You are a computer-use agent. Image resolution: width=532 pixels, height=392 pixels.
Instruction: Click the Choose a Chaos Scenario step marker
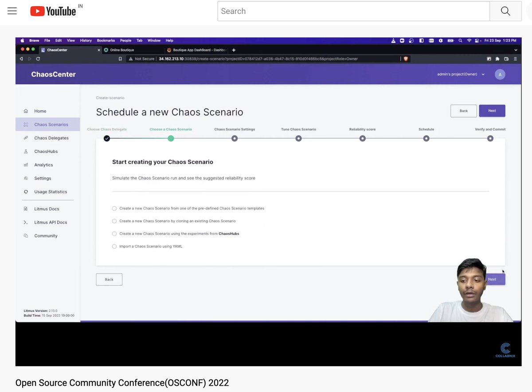(171, 138)
